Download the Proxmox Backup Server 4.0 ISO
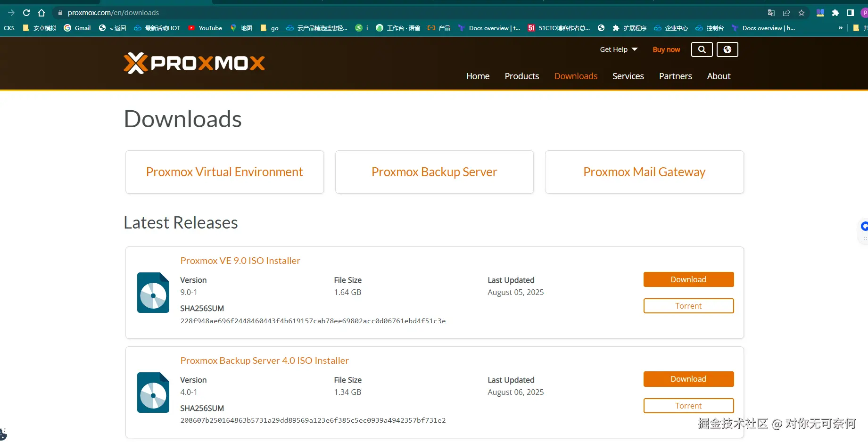868x442 pixels. (688, 379)
